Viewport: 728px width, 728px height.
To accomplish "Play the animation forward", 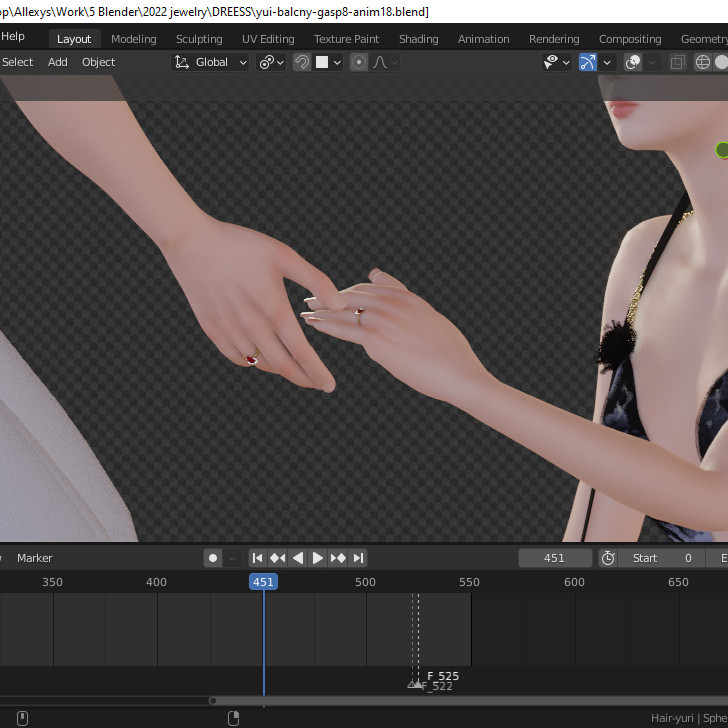I will pyautogui.click(x=318, y=558).
